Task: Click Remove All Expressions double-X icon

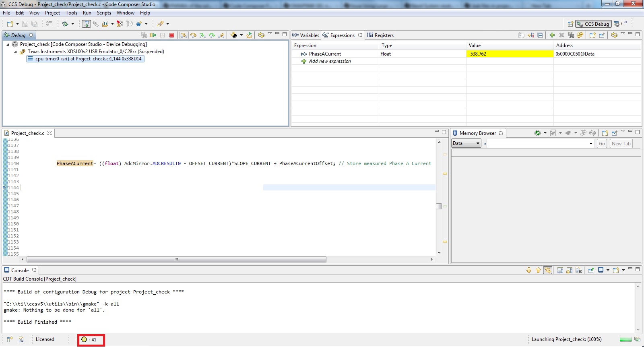Action: click(x=571, y=35)
